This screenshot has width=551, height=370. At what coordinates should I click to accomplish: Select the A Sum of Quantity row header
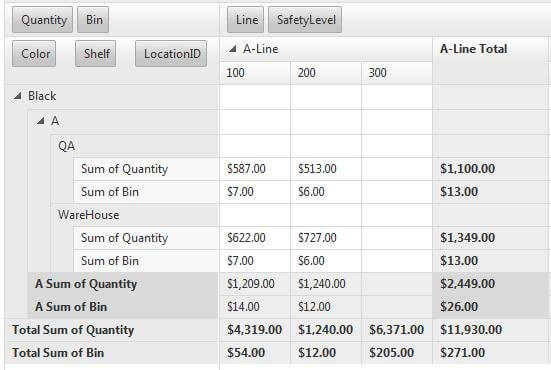point(123,284)
